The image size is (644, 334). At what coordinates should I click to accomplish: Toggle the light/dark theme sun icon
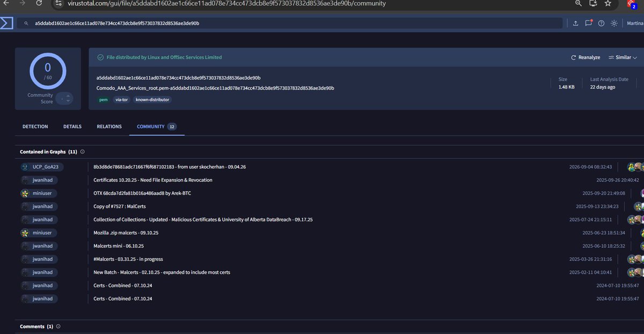pyautogui.click(x=614, y=23)
